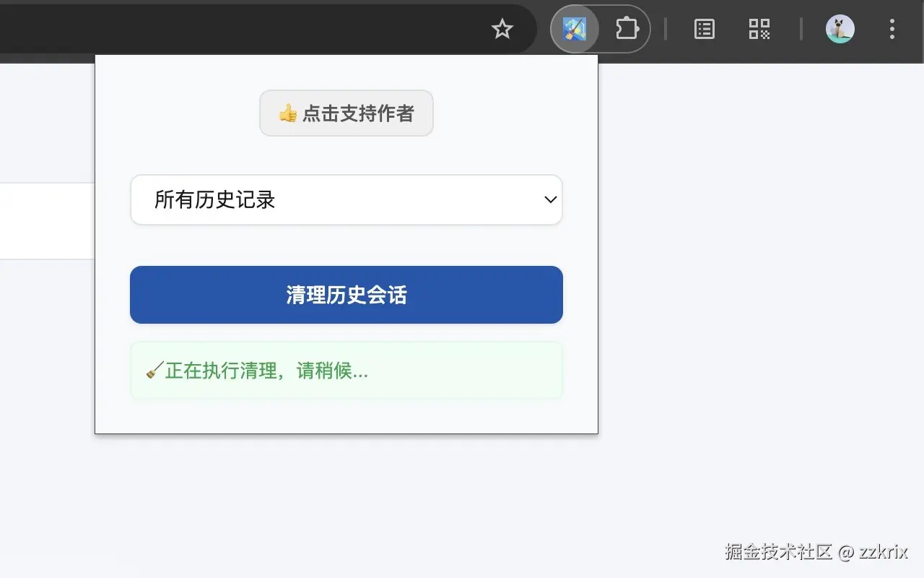
Task: Click the Extensions puzzle-piece icon
Action: point(626,29)
